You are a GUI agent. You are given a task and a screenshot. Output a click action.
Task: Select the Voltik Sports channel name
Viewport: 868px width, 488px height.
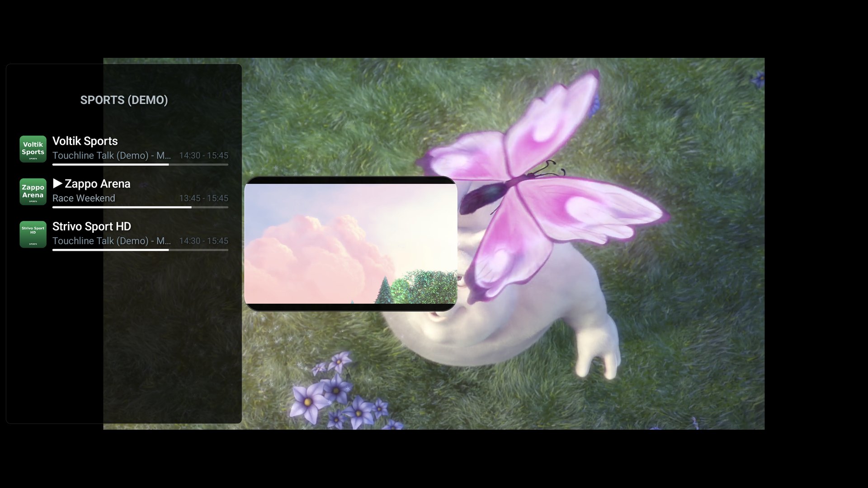point(85,141)
